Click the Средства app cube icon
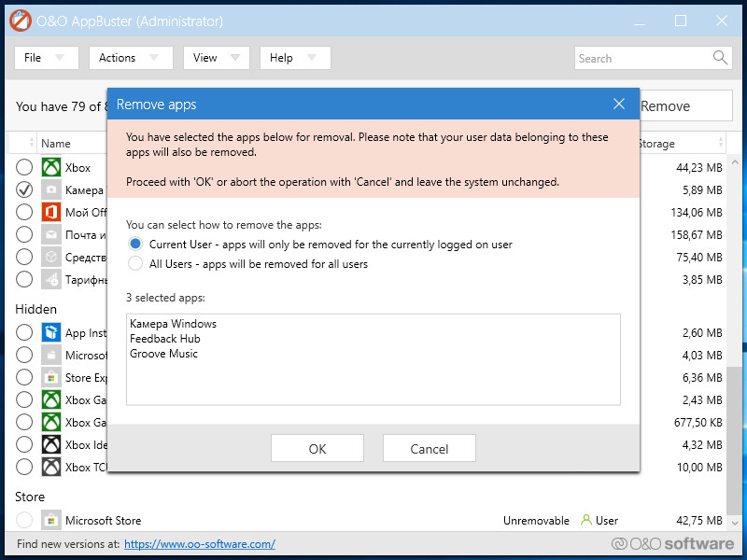Viewport: 747px width, 560px height. tap(51, 257)
